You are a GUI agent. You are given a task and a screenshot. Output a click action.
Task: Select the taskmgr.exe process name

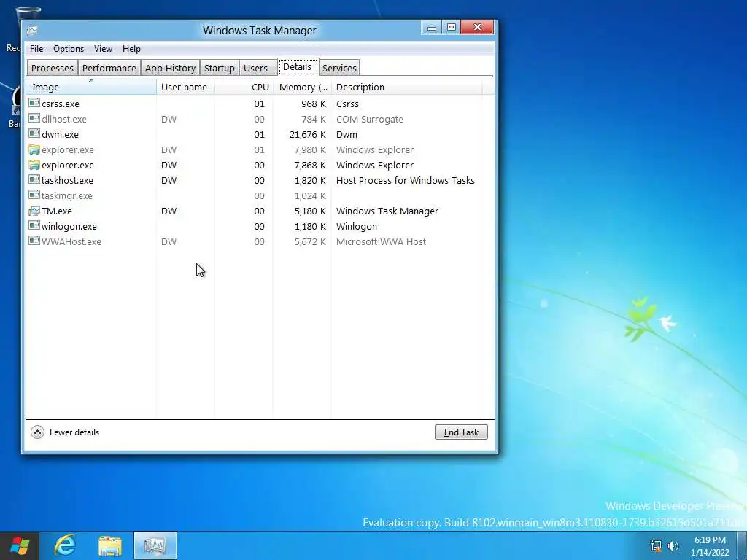[67, 195]
